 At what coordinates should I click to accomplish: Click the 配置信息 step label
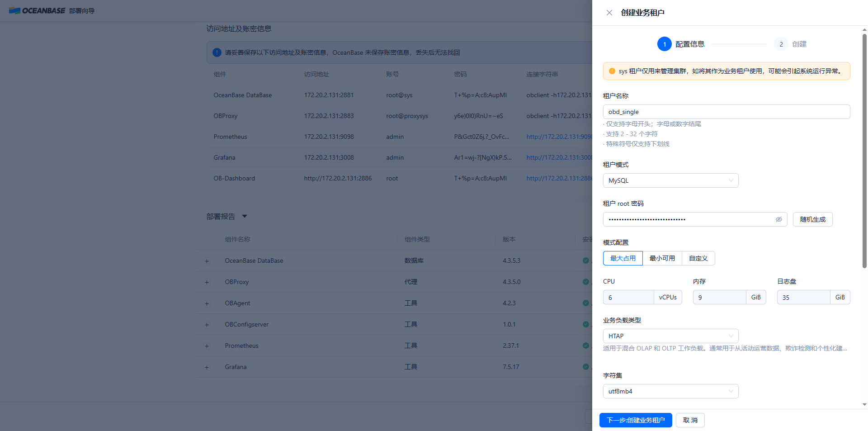(x=690, y=44)
